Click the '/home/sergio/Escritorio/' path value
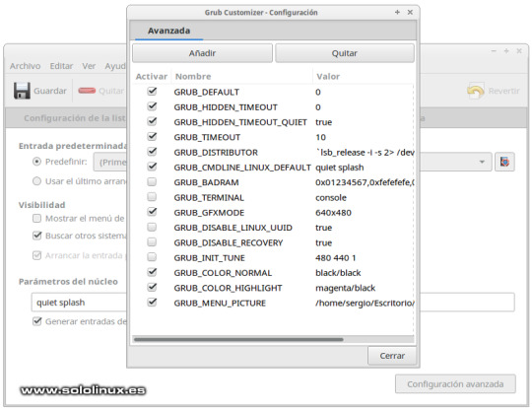Image resolution: width=532 pixels, height=408 pixels. pyautogui.click(x=365, y=303)
